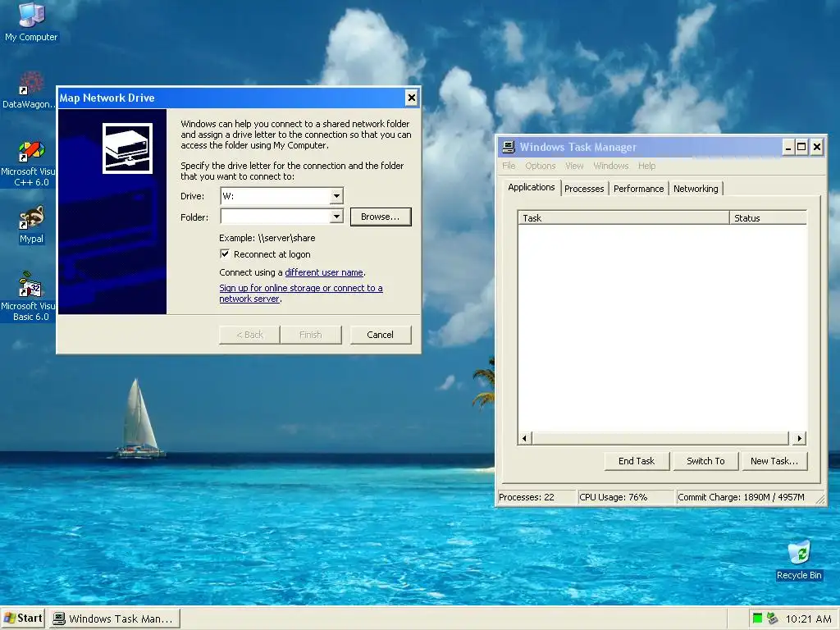Switch to the Networking tab
The width and height of the screenshot is (840, 630).
coord(696,189)
